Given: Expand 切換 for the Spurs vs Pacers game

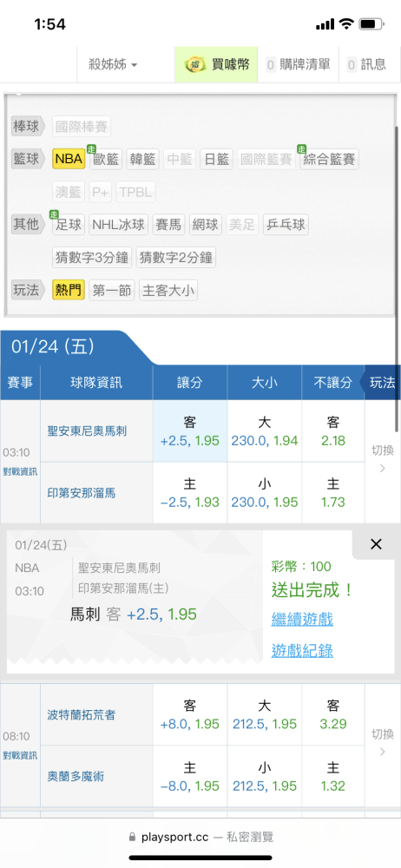Looking at the screenshot, I should pos(383,461).
